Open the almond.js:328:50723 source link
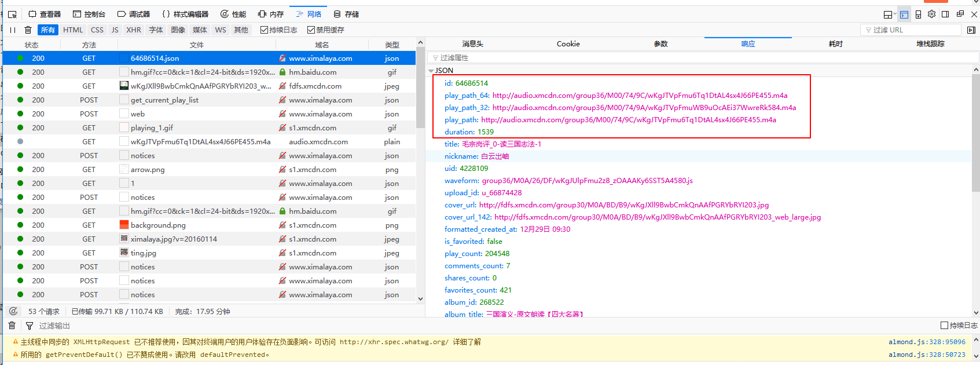The image size is (980, 365). click(x=927, y=355)
